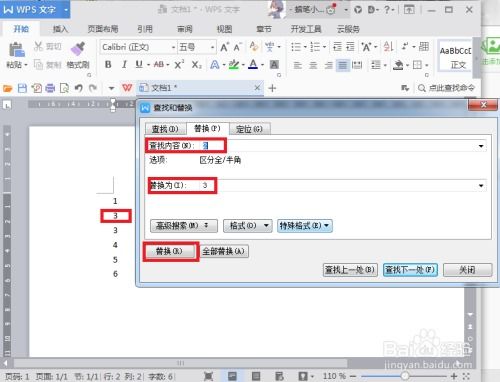Switch to the 定位 tab in dialog

[249, 129]
